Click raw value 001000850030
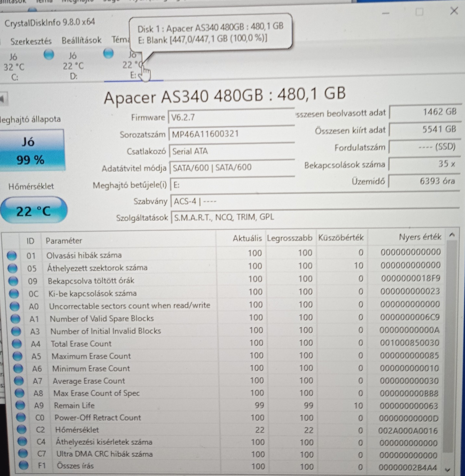Image resolution: width=465 pixels, height=476 pixels. [x=409, y=343]
